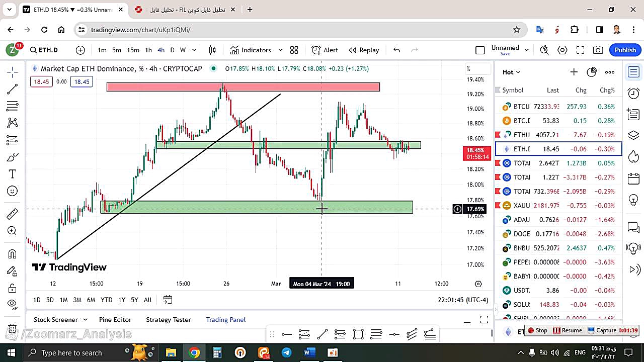Select the text annotation tool
Viewport: 644px width, 362px height.
tap(13, 174)
